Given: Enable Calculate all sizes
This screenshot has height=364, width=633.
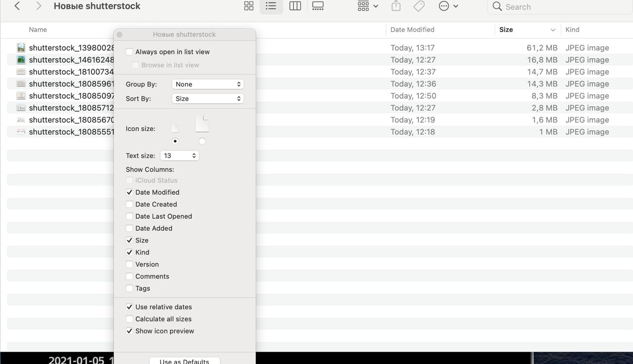Looking at the screenshot, I should [x=129, y=319].
